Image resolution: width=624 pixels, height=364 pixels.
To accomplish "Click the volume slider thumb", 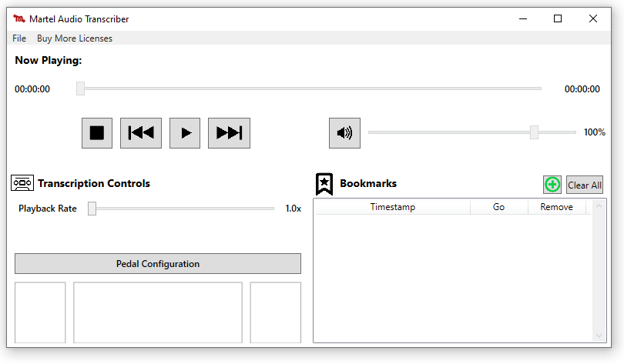I will click(x=534, y=132).
